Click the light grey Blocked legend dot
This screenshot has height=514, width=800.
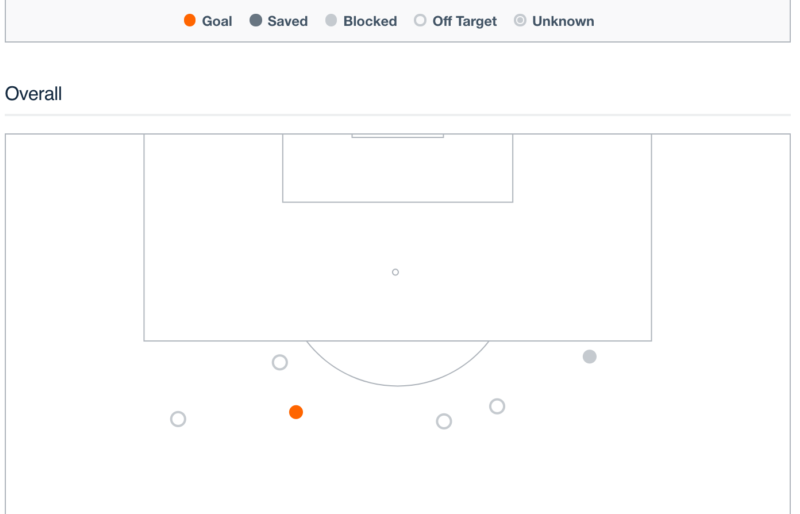click(x=331, y=20)
